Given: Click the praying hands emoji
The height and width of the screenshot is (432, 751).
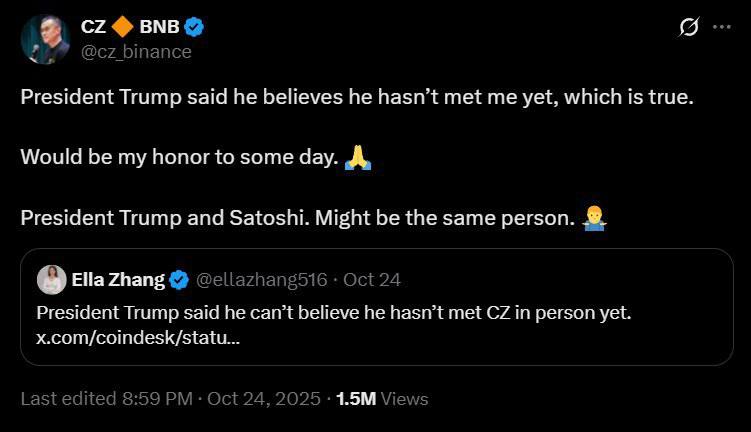Looking at the screenshot, I should (x=357, y=158).
